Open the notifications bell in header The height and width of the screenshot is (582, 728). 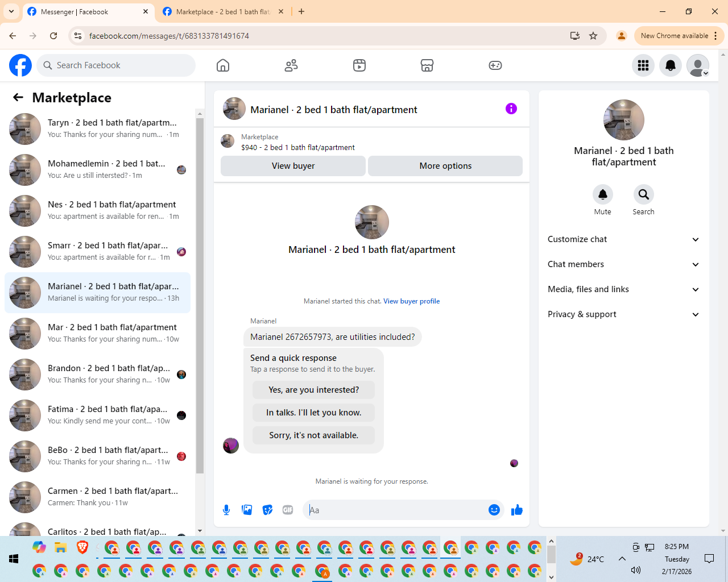pyautogui.click(x=671, y=65)
